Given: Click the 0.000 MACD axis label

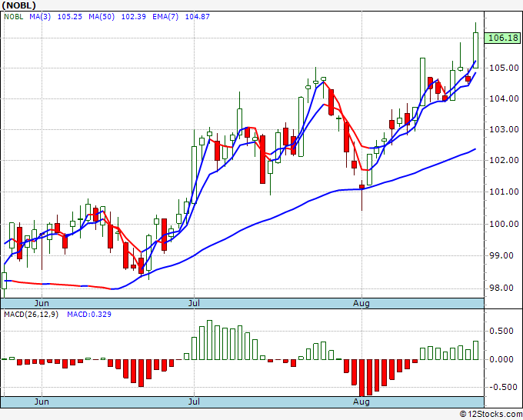Looking at the screenshot, I should click(501, 360).
